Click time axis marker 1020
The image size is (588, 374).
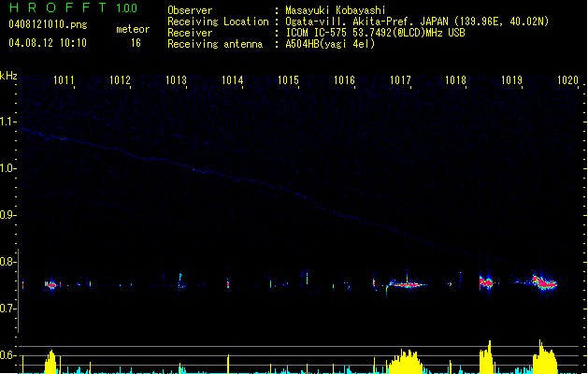567,80
